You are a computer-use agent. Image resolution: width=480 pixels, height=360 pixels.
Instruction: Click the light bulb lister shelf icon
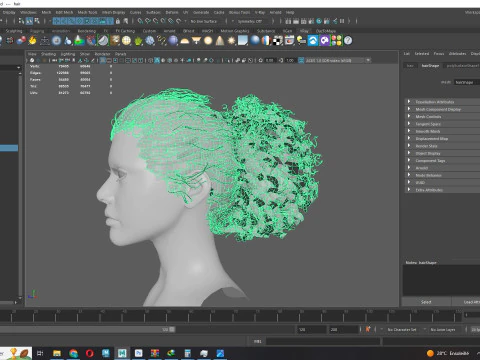pyautogui.click(x=301, y=41)
